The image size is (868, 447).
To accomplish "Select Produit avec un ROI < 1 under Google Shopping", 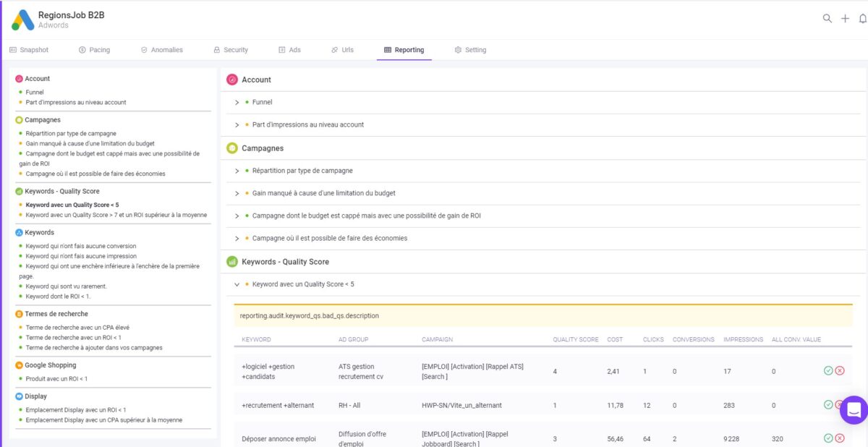I will click(57, 378).
